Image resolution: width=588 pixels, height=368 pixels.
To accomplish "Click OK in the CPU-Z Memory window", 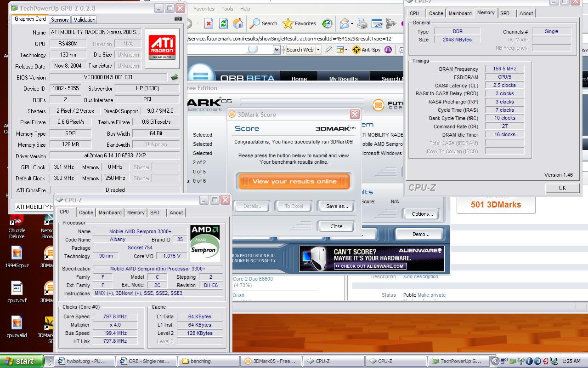I will click(562, 188).
